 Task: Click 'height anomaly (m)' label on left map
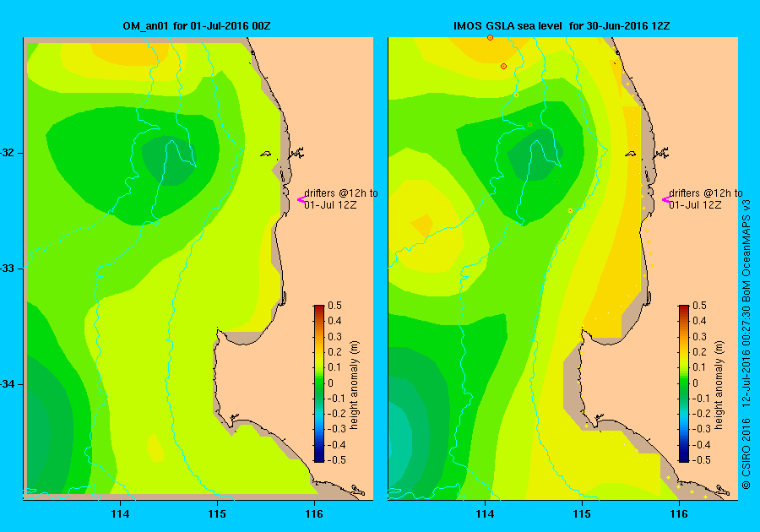coord(355,385)
